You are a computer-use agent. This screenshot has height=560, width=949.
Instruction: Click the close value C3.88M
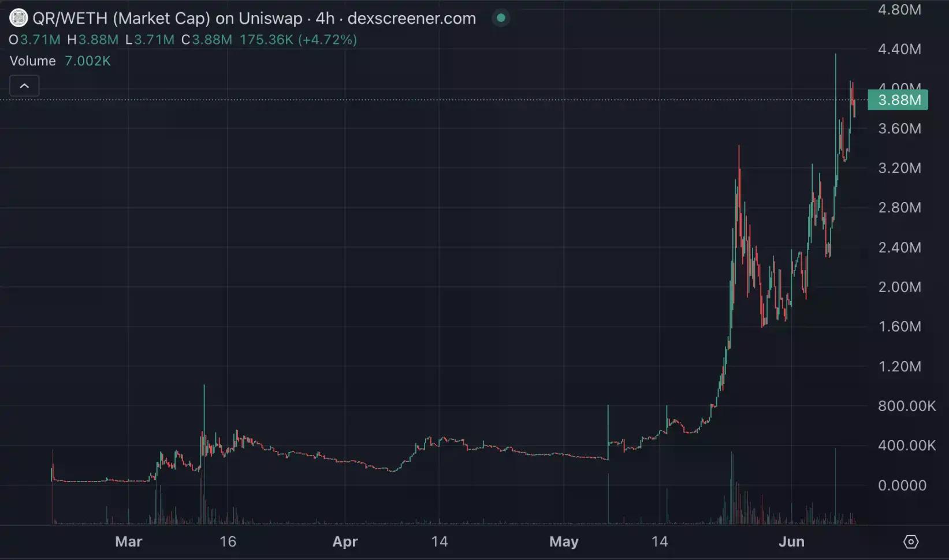click(207, 40)
